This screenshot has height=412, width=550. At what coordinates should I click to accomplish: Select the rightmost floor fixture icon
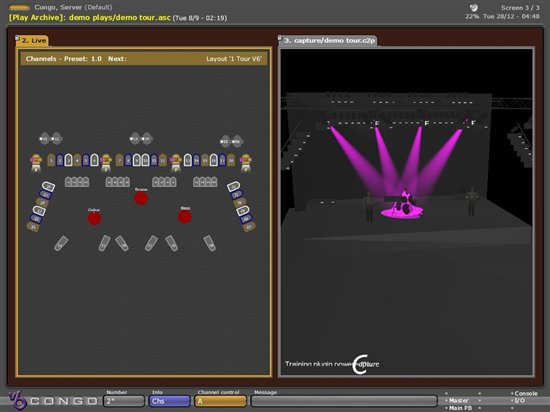point(209,243)
